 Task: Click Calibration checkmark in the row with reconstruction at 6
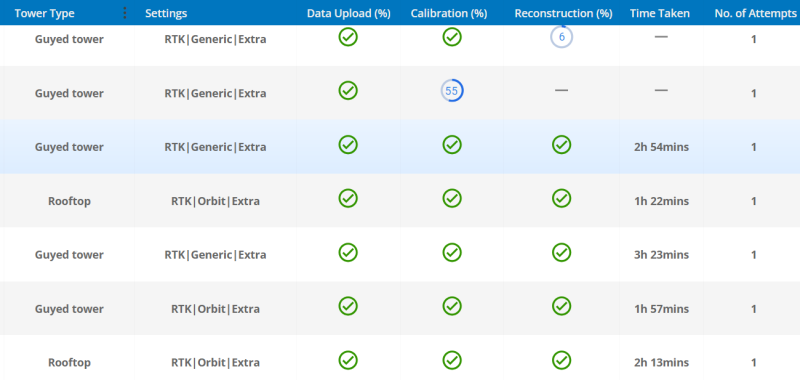pos(452,37)
